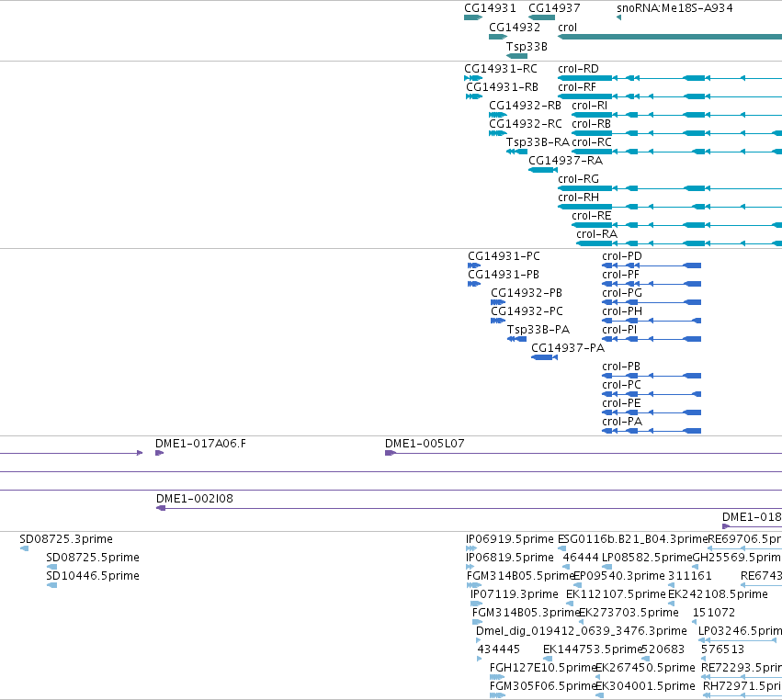The height and width of the screenshot is (700, 782).
Task: Click the 576513 EST label
Action: coord(722,649)
